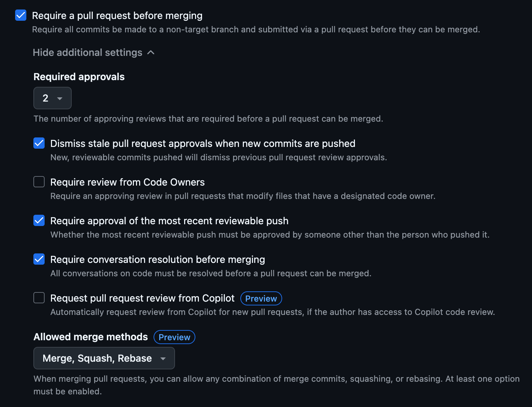Open the Merge, Squash, Rebase dropdown
The image size is (532, 407).
104,358
